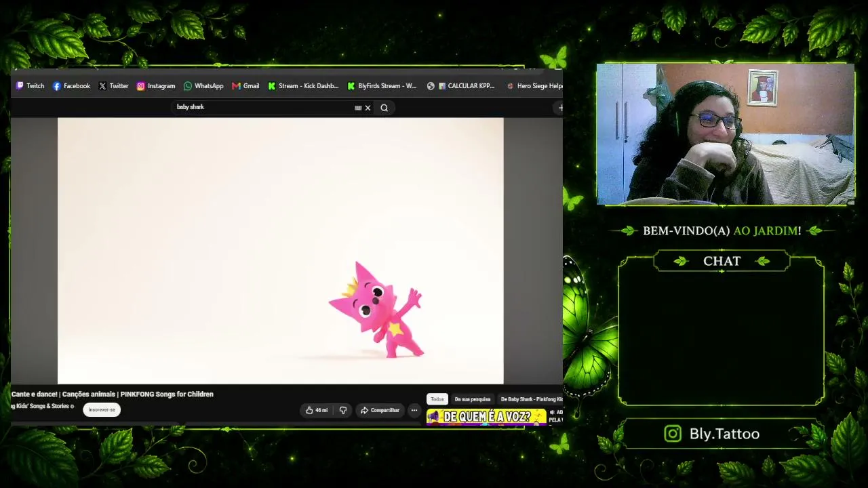The height and width of the screenshot is (488, 868).
Task: Open the Kids' Songs & Stories channel name
Action: pos(41,406)
